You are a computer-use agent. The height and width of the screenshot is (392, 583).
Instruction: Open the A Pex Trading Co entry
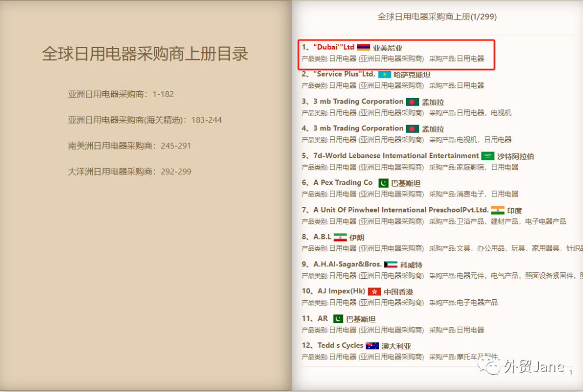[343, 183]
